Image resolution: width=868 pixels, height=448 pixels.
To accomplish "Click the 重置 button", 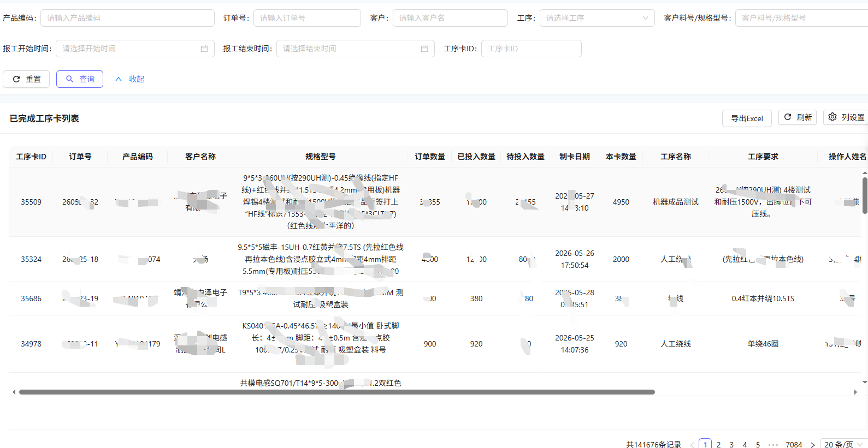I will click(x=26, y=79).
